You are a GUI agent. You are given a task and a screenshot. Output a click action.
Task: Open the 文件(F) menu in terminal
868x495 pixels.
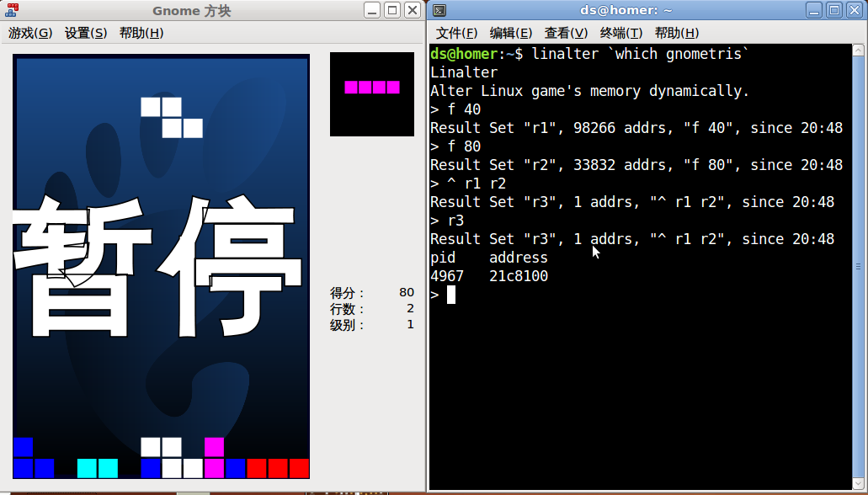pos(456,33)
